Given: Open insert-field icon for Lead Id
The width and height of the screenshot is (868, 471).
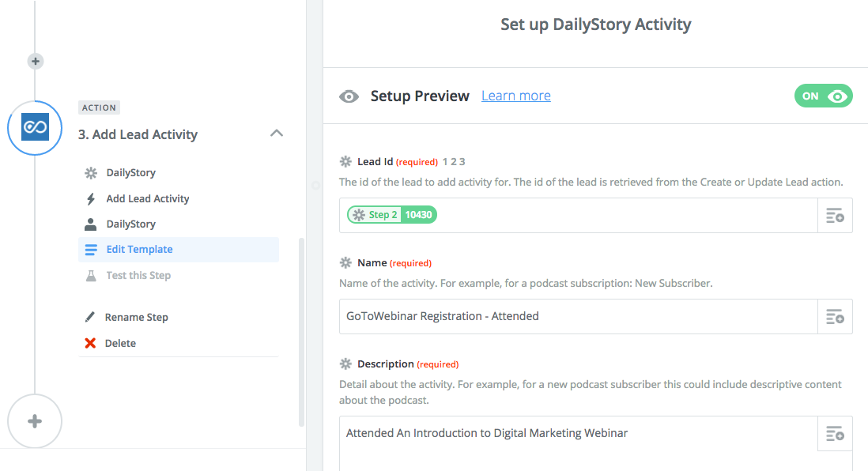Looking at the screenshot, I should pos(835,215).
